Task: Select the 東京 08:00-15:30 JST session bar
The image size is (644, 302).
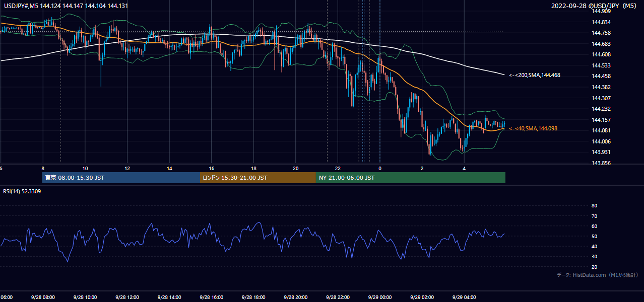Action: (121, 178)
